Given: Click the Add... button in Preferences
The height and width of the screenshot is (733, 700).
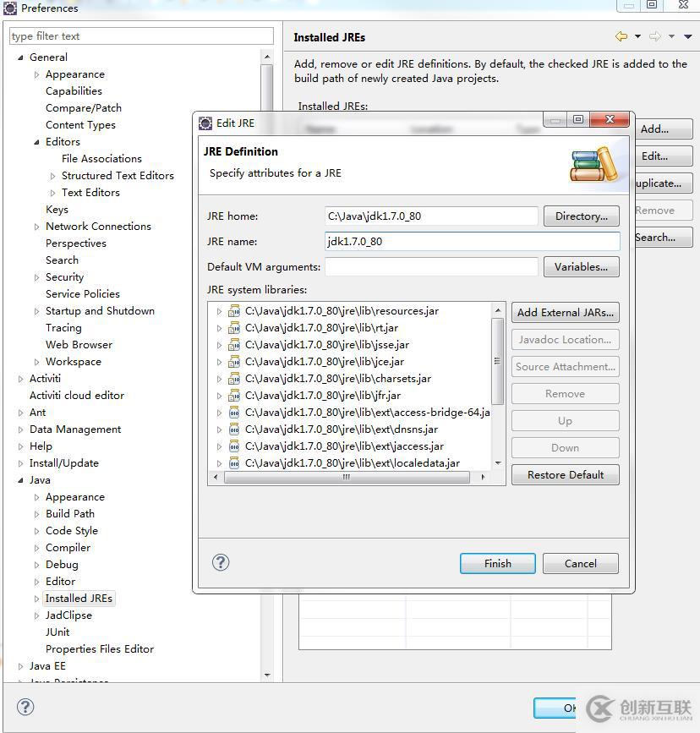Looking at the screenshot, I should tap(663, 129).
